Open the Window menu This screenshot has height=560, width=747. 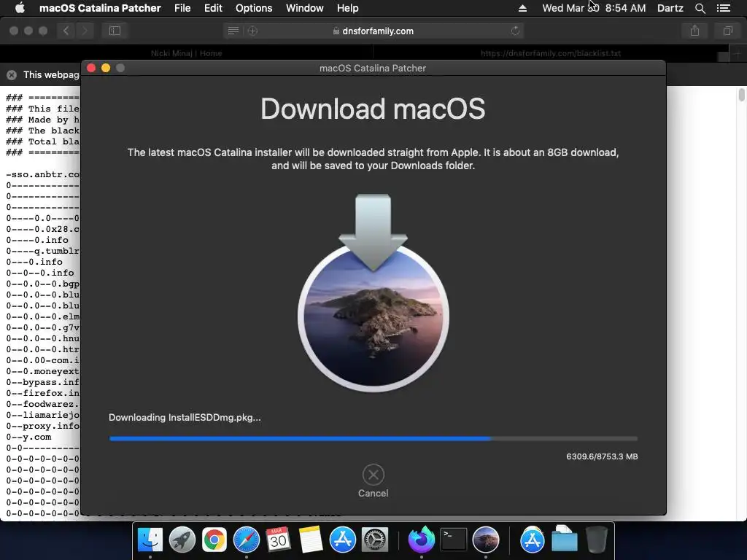(x=305, y=8)
